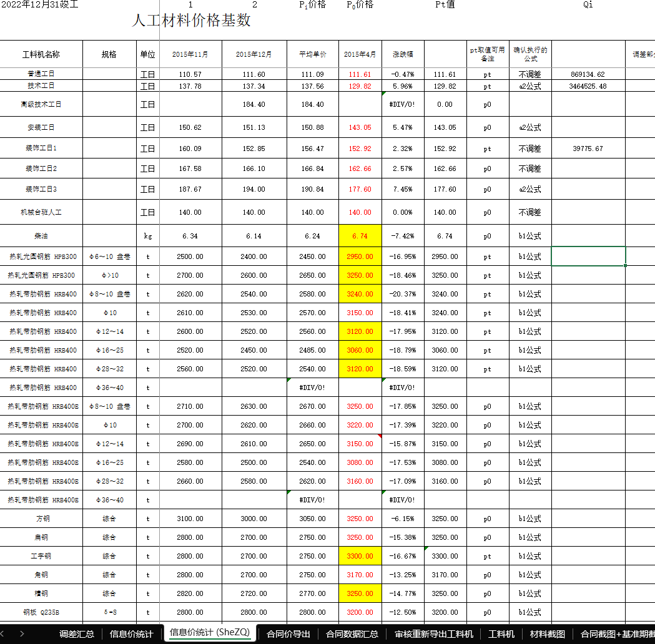Select the pt取值可用备注 header cell
The height and width of the screenshot is (644, 655).
(x=488, y=54)
